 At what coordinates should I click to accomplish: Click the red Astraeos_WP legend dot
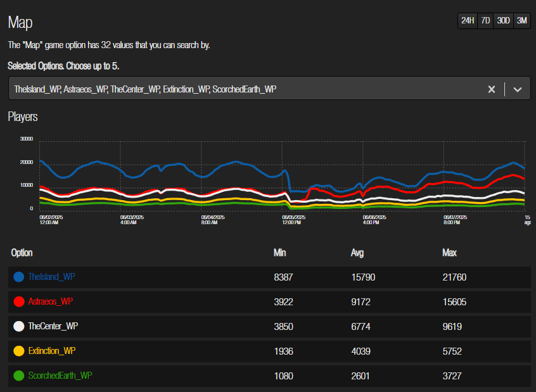[18, 301]
